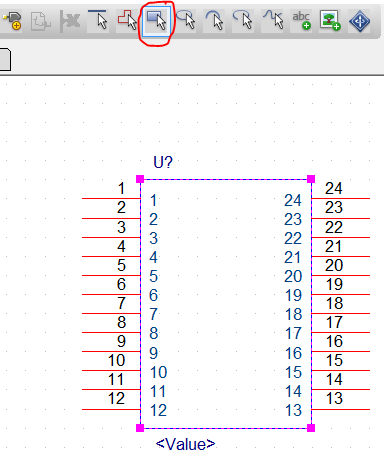
Task: Select the U? part reference label
Action: (163, 162)
